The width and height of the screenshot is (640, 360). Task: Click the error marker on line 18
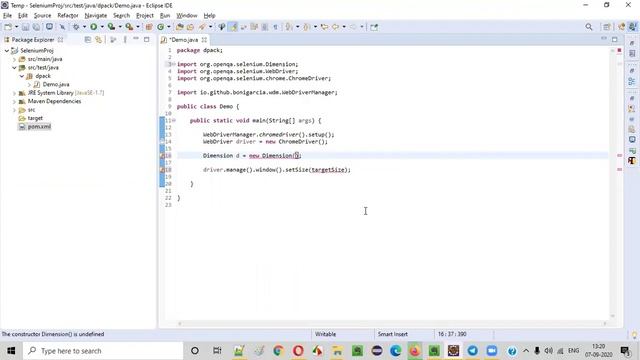pos(162,170)
